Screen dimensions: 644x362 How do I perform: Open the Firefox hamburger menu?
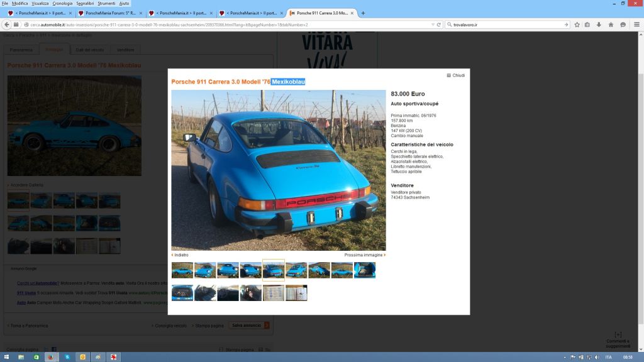[636, 25]
